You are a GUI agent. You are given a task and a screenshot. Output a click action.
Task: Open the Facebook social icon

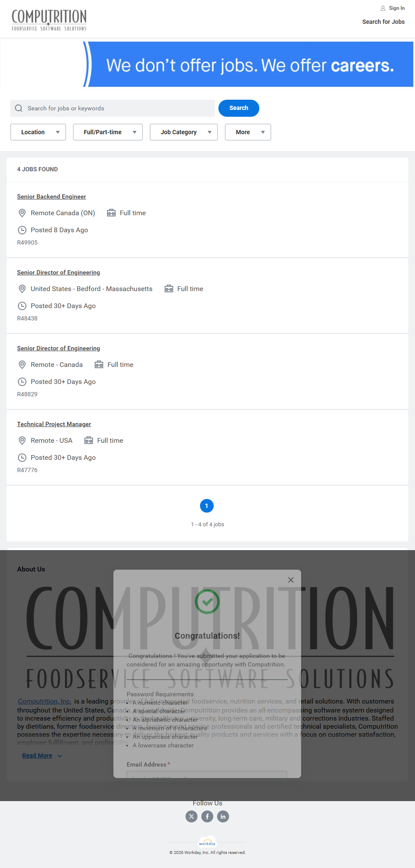coord(207,816)
